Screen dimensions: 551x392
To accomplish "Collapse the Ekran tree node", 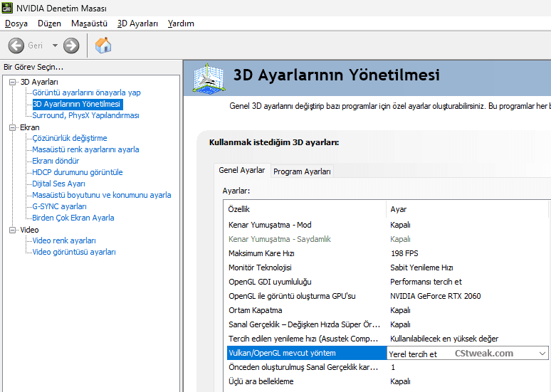I will pos(13,127).
